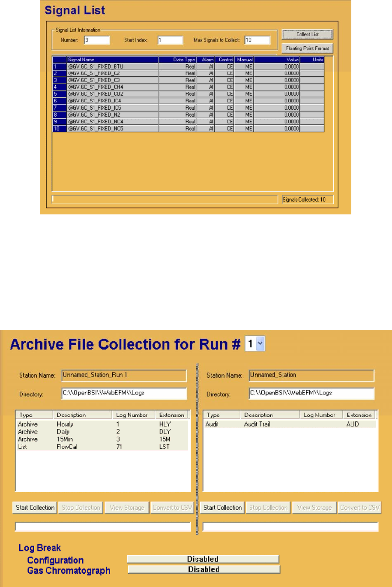This screenshot has width=392, height=587.
Task: Click the Manual column header
Action: [244, 60]
